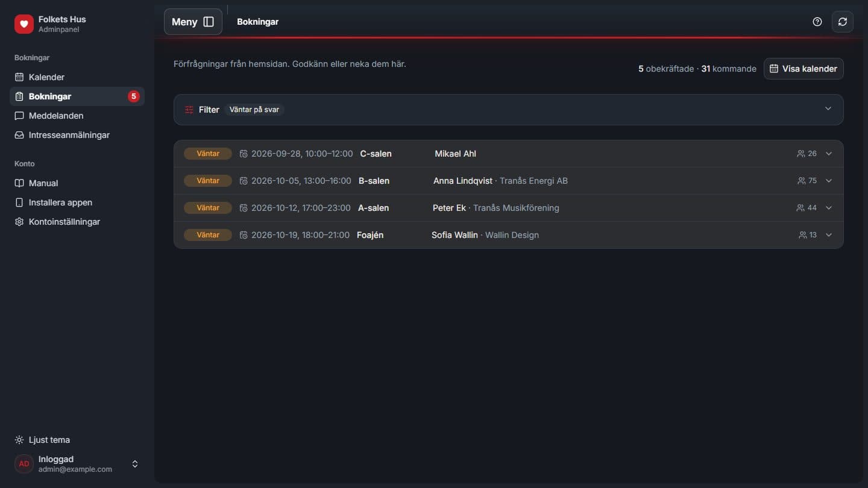The image size is (868, 488).
Task: Click the Bokningar page title in header
Action: [x=258, y=22]
